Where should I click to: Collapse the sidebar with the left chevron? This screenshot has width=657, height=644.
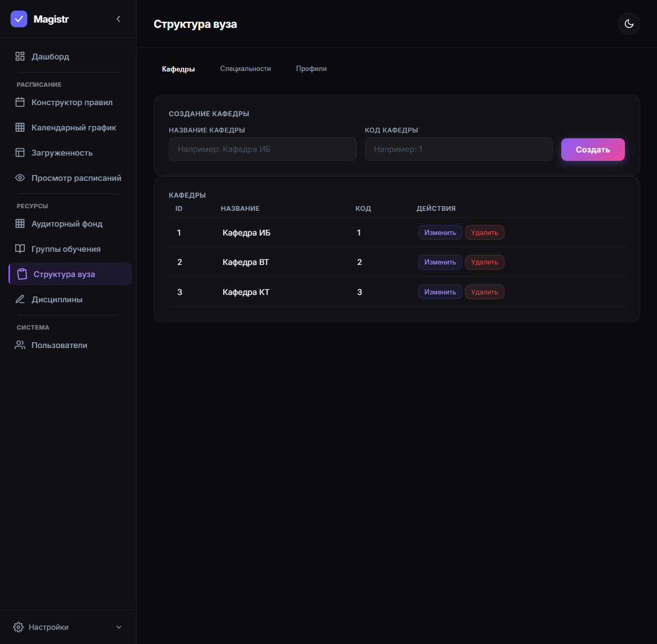tap(118, 19)
